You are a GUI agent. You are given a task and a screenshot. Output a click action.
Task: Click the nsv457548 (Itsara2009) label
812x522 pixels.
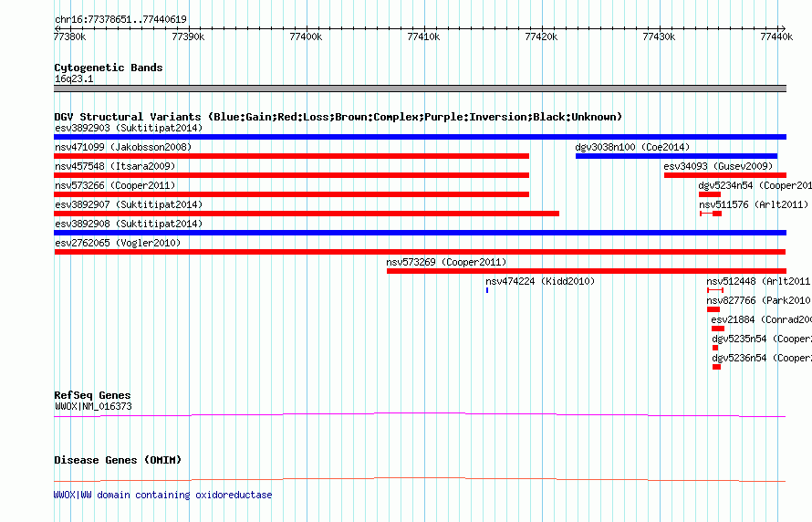click(x=115, y=166)
